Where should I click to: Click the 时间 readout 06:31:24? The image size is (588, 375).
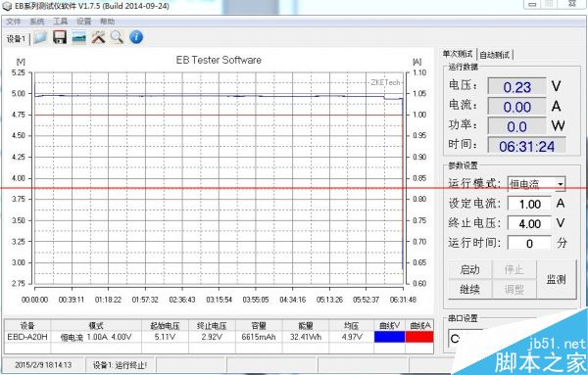526,146
